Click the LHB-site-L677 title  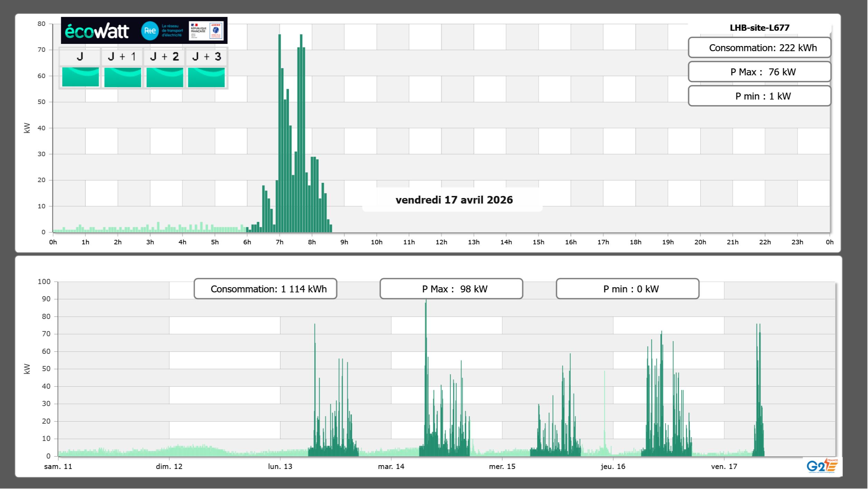759,28
